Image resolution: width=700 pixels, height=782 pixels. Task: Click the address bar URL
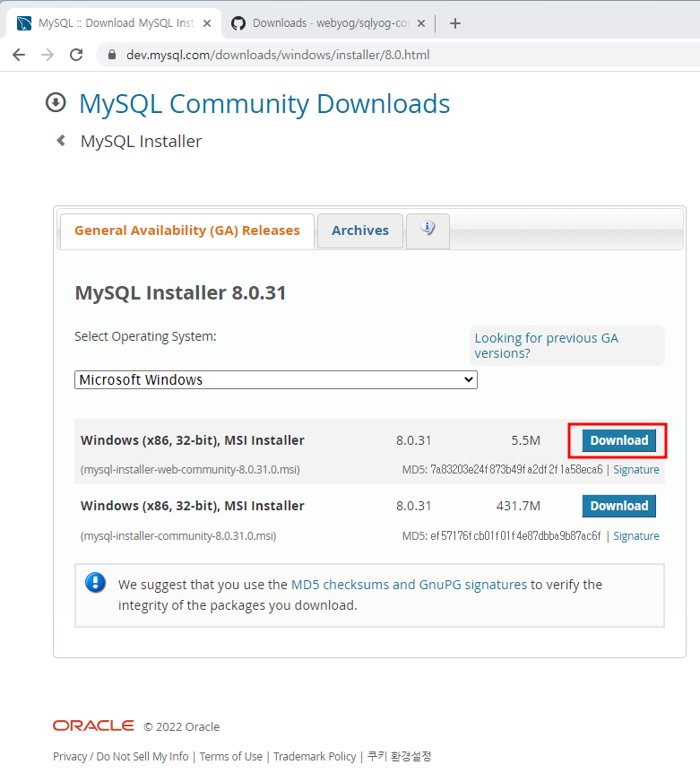278,55
